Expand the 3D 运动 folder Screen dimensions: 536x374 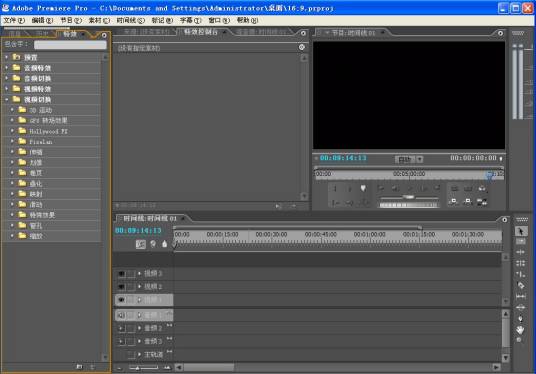tap(12, 110)
